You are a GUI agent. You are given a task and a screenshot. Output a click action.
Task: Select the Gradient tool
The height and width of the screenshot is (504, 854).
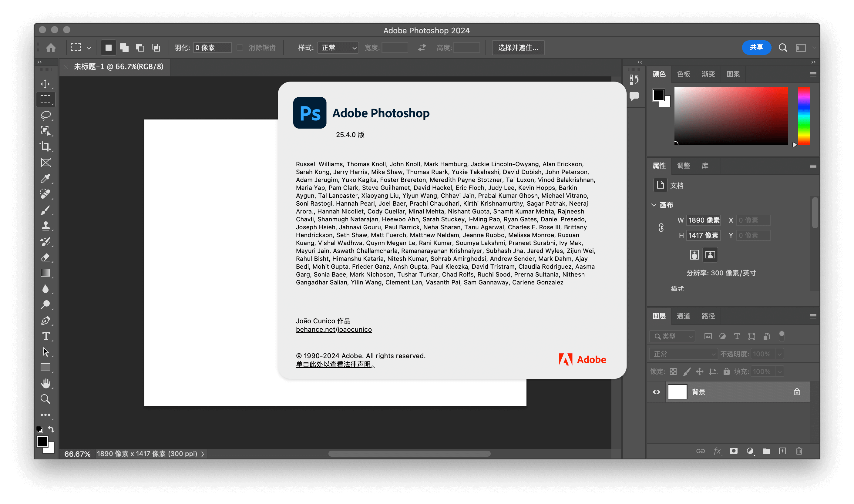[x=45, y=273]
